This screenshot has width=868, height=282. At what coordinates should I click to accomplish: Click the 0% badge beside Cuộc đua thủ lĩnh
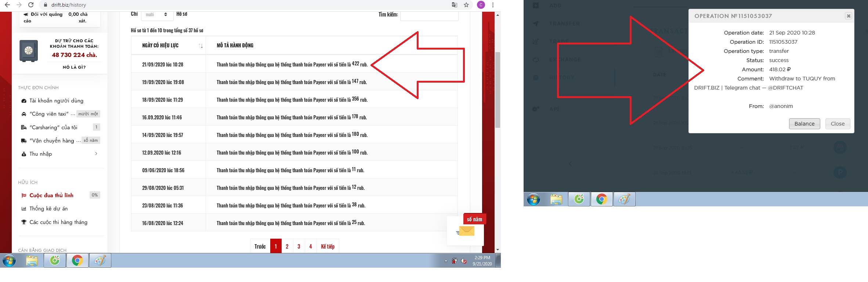(95, 195)
